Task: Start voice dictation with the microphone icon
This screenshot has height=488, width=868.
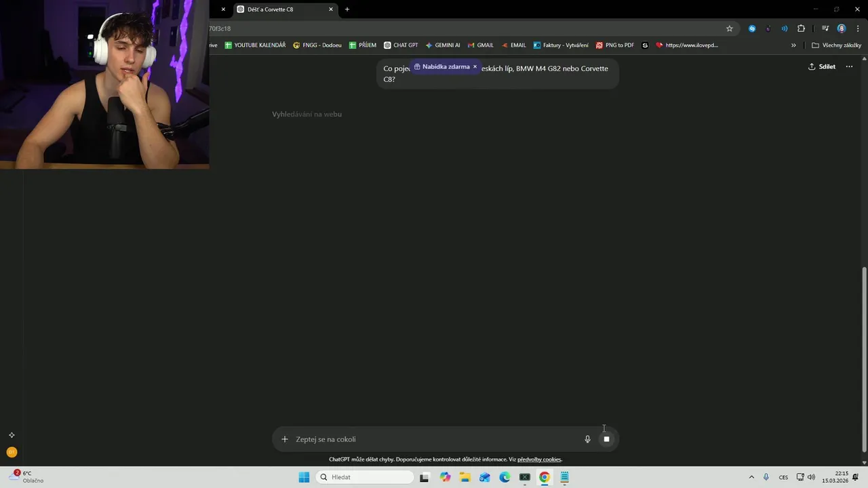Action: 587,439
